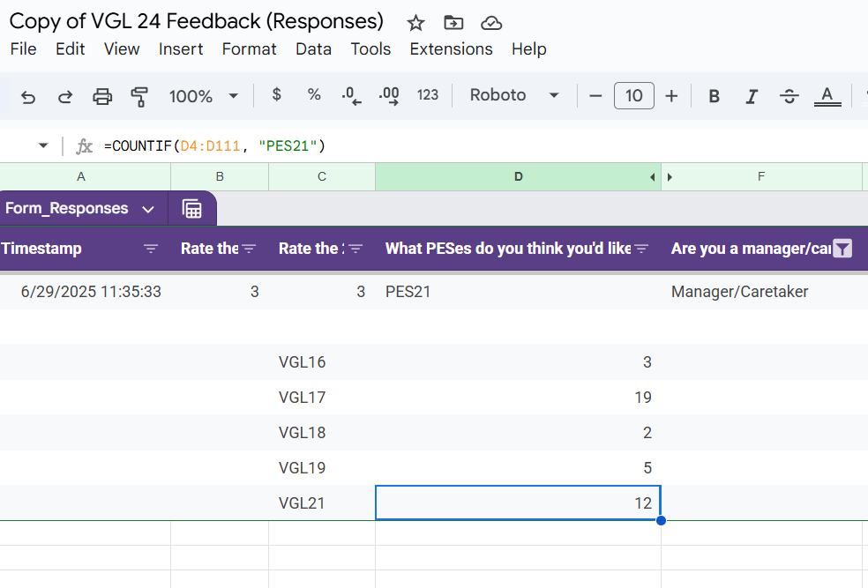Open the Data menu
The height and width of the screenshot is (588, 868).
[x=313, y=49]
